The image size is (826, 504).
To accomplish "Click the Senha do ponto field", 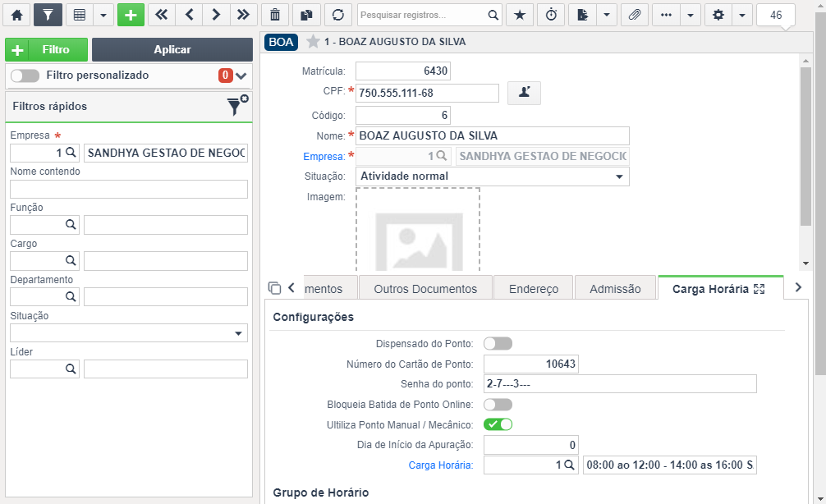I will click(x=620, y=384).
